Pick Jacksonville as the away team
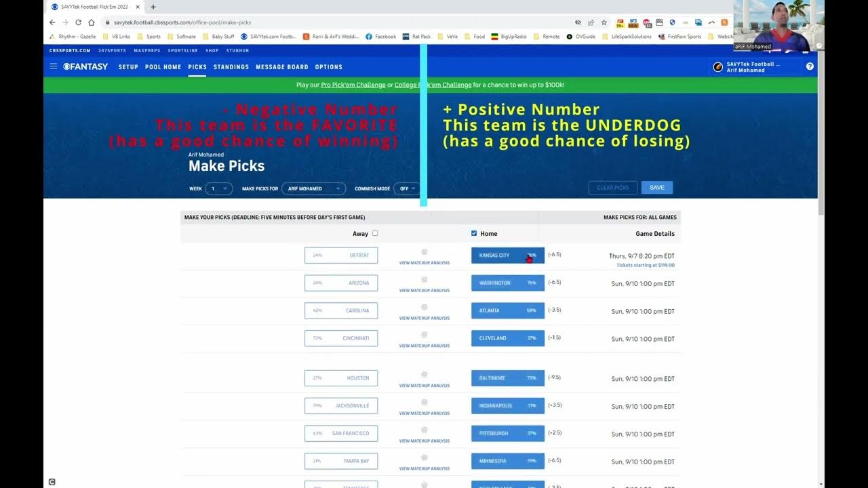This screenshot has width=868, height=488. (x=341, y=406)
